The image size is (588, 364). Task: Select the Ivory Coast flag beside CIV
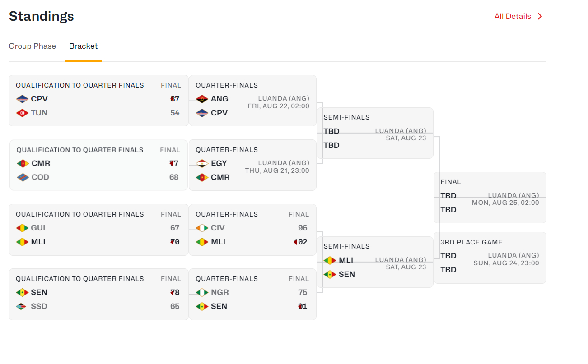[202, 228]
